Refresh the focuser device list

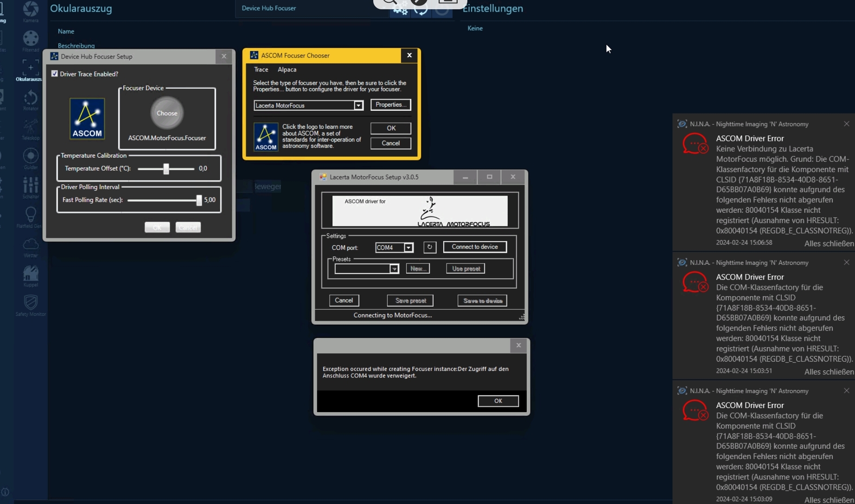pos(421,9)
